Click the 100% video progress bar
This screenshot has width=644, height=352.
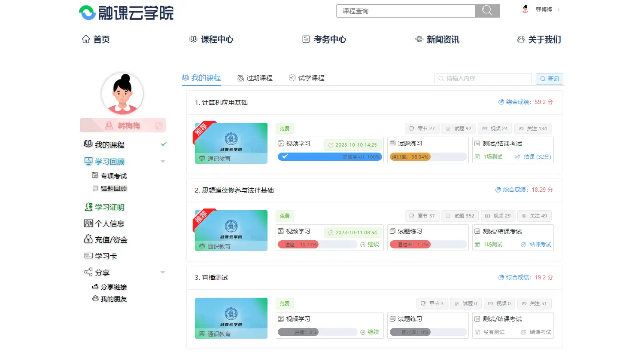click(330, 157)
